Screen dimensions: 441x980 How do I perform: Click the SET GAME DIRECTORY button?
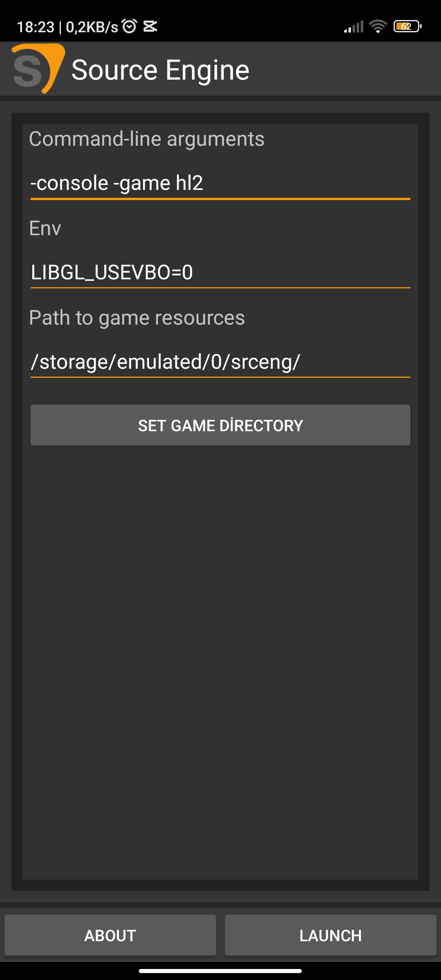click(220, 425)
